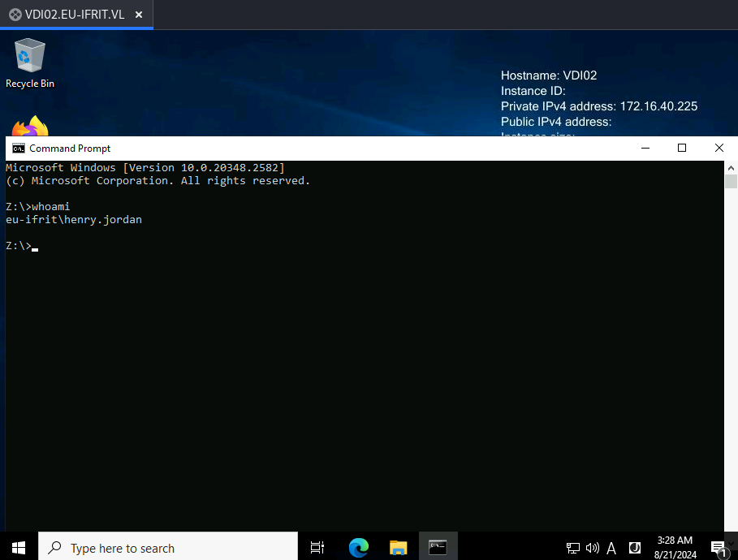
Task: Switch to the VDI02.EU-IFRIT.VL tab
Action: (x=75, y=15)
